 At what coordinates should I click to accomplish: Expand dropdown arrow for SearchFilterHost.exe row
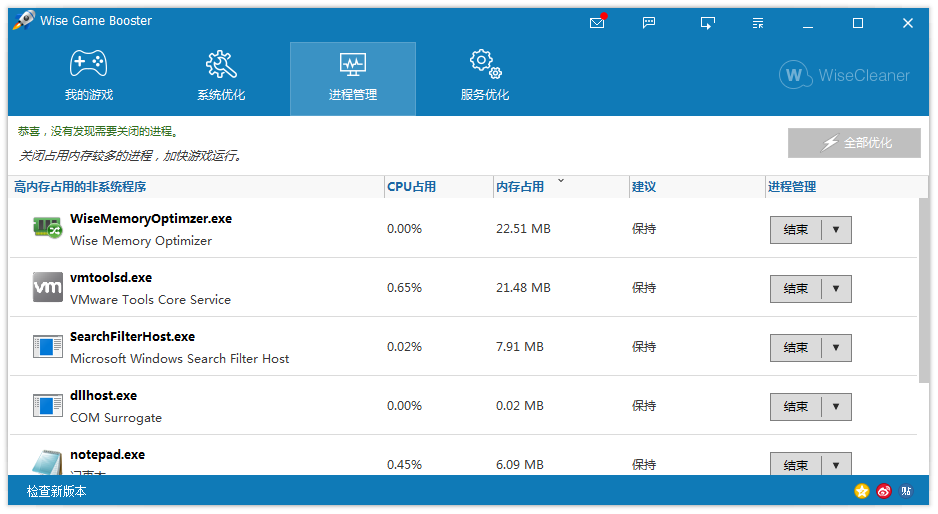click(836, 348)
